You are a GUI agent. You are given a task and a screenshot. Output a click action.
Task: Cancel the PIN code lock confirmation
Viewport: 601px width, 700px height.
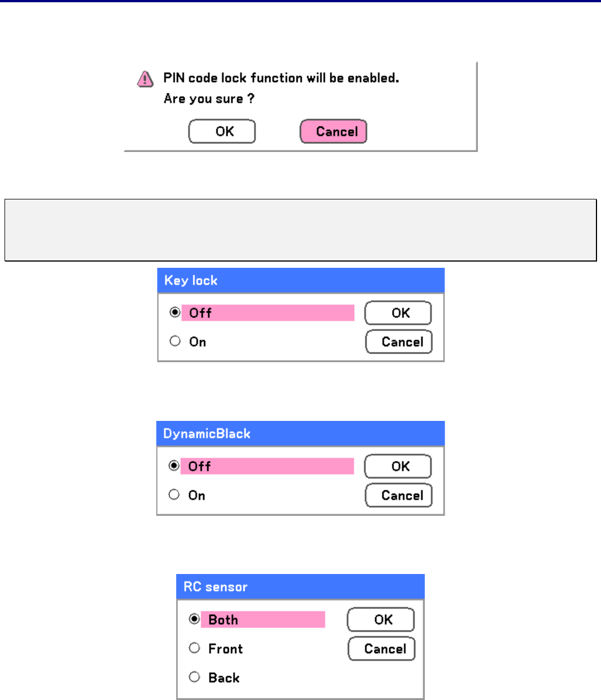coord(333,132)
